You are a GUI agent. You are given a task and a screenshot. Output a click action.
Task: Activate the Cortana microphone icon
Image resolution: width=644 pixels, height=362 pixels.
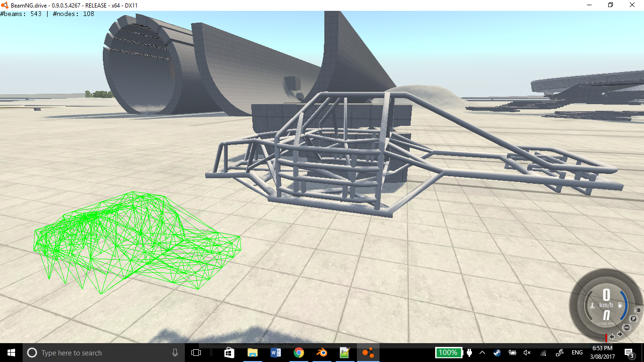click(x=175, y=353)
